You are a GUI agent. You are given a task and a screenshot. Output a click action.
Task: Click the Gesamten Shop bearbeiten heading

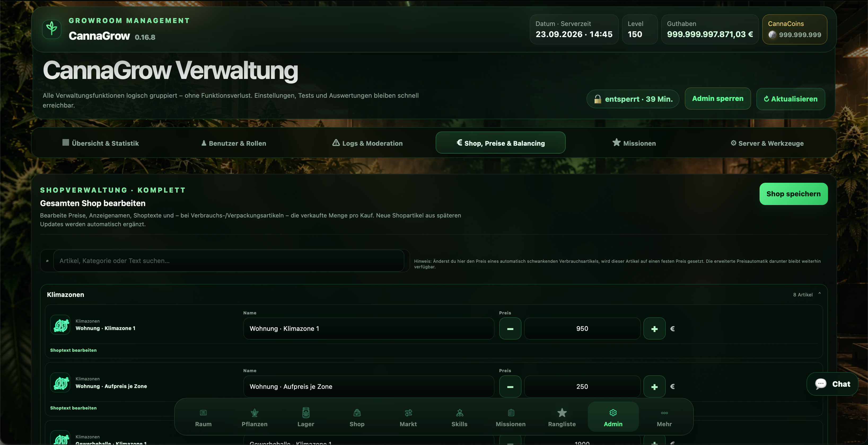point(93,203)
